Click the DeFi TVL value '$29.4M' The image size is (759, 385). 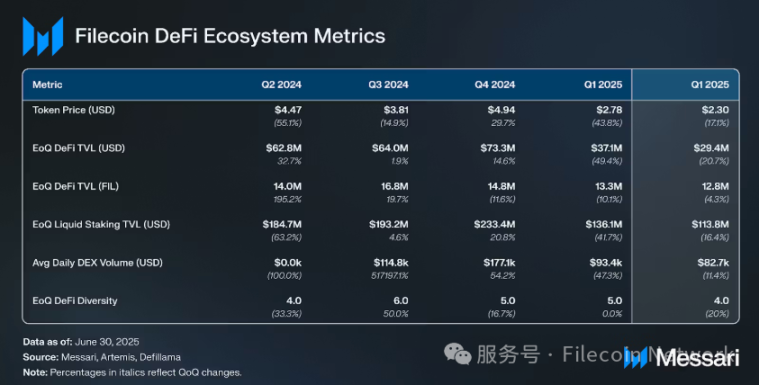(x=711, y=148)
